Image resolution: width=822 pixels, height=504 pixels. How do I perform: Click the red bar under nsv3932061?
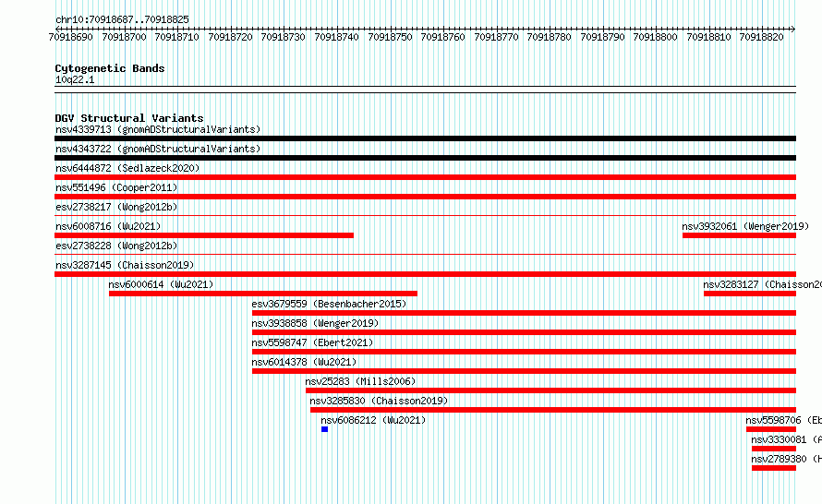tap(739, 235)
